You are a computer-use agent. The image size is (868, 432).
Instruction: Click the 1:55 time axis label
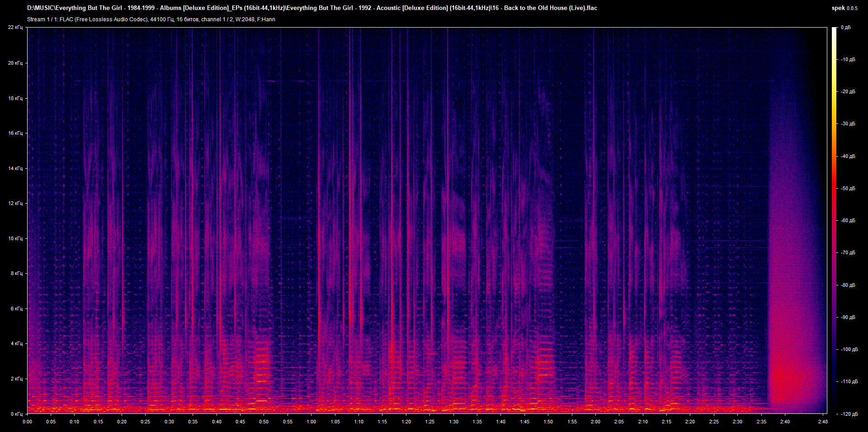(572, 422)
